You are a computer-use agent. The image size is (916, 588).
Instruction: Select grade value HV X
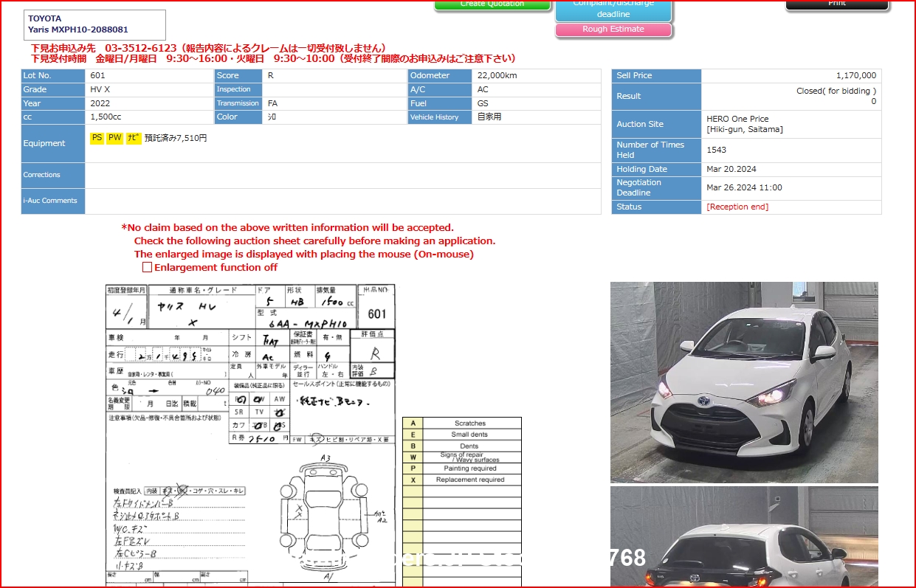click(100, 89)
